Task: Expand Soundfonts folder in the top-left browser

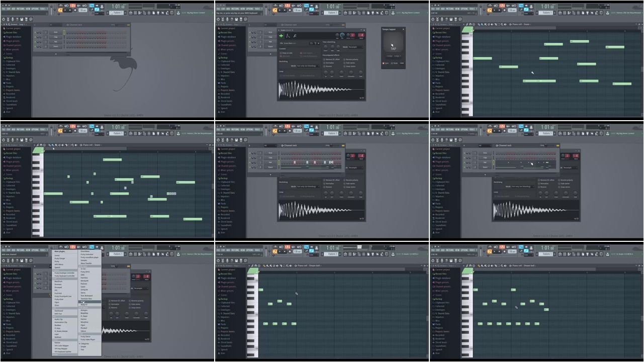Action: point(11,105)
